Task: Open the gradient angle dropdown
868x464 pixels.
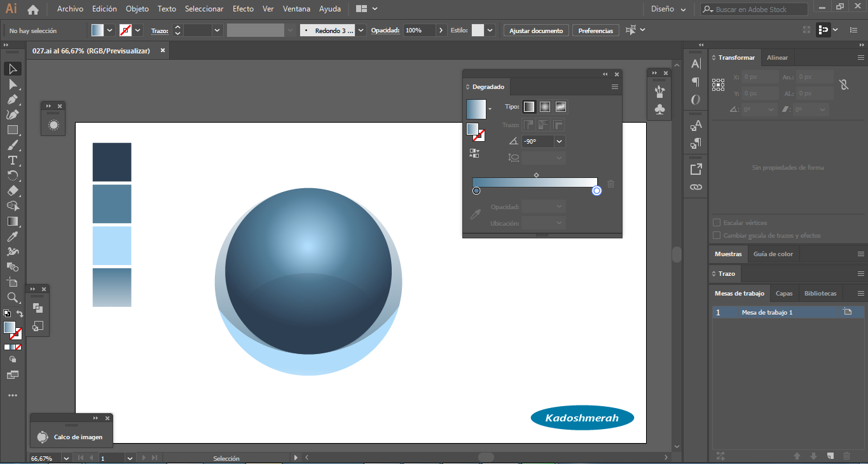Action: point(560,142)
